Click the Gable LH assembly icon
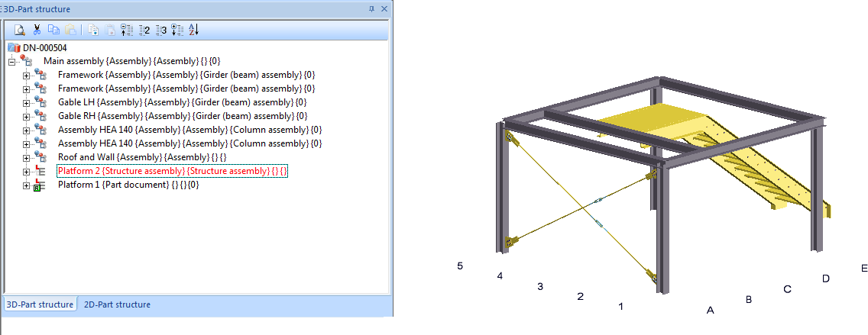This screenshot has width=868, height=335. pyautogui.click(x=40, y=102)
